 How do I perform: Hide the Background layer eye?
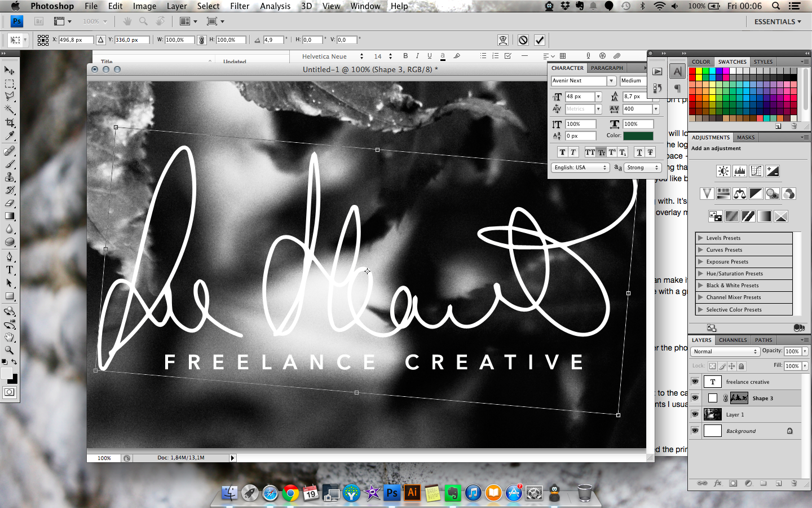695,431
